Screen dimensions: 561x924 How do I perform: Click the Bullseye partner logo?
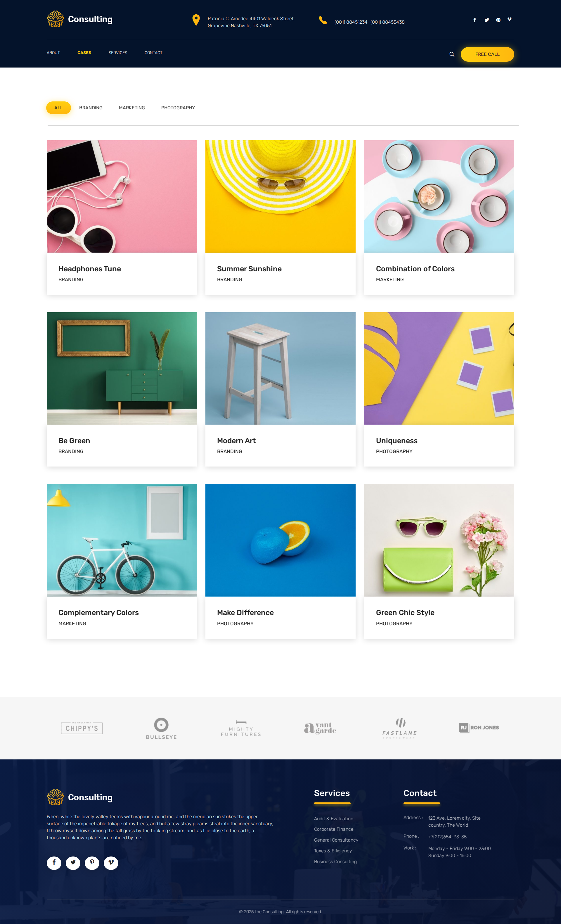pos(161,728)
